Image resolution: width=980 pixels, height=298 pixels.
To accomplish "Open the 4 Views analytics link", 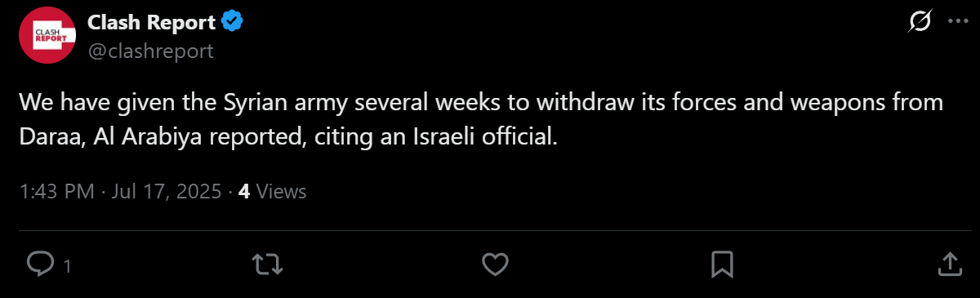I will click(x=272, y=192).
